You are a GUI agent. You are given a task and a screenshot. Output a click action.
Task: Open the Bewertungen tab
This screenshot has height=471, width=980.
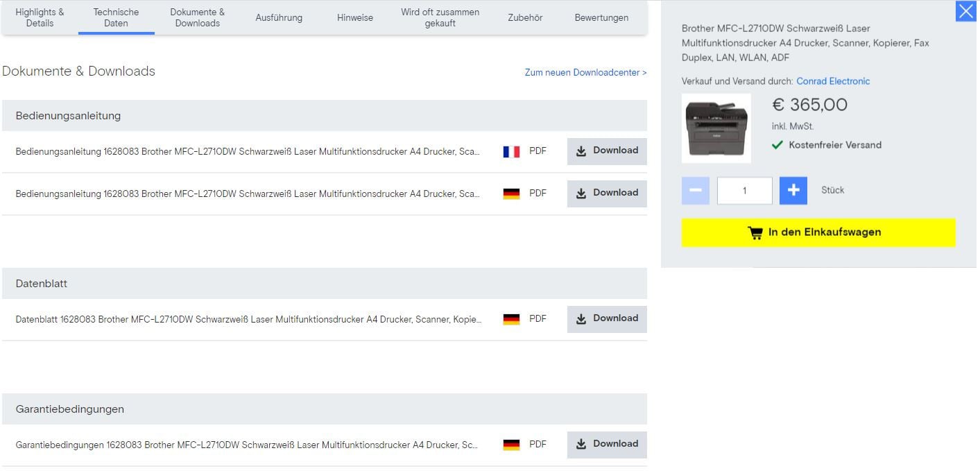pos(601,17)
